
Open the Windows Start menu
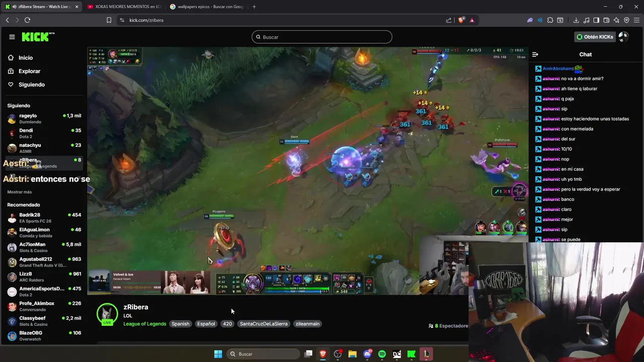pos(218,354)
